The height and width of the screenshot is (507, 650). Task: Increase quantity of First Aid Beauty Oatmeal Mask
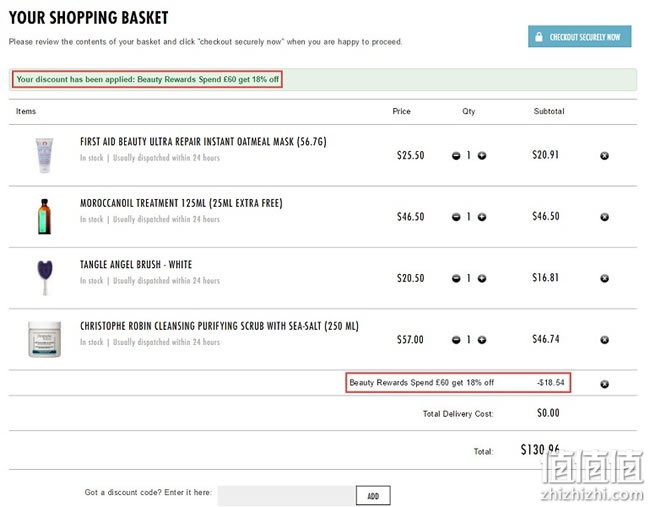pyautogui.click(x=482, y=156)
